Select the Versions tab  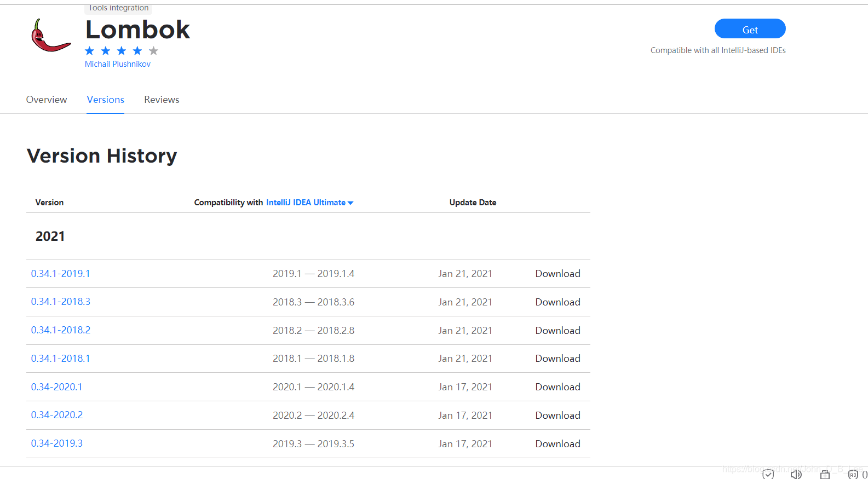point(106,100)
